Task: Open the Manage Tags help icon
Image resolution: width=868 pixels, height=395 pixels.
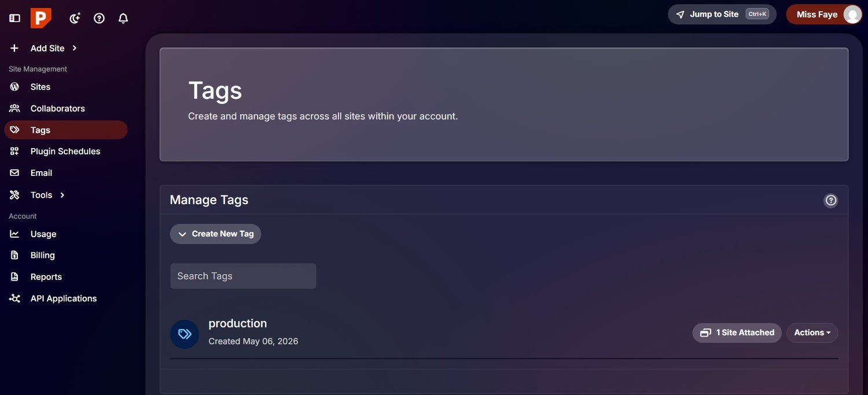Action: (831, 200)
